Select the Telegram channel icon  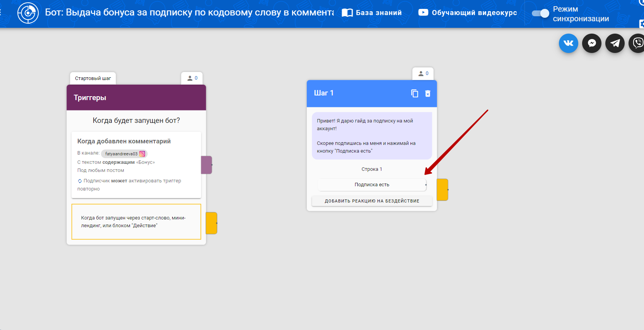pyautogui.click(x=615, y=43)
